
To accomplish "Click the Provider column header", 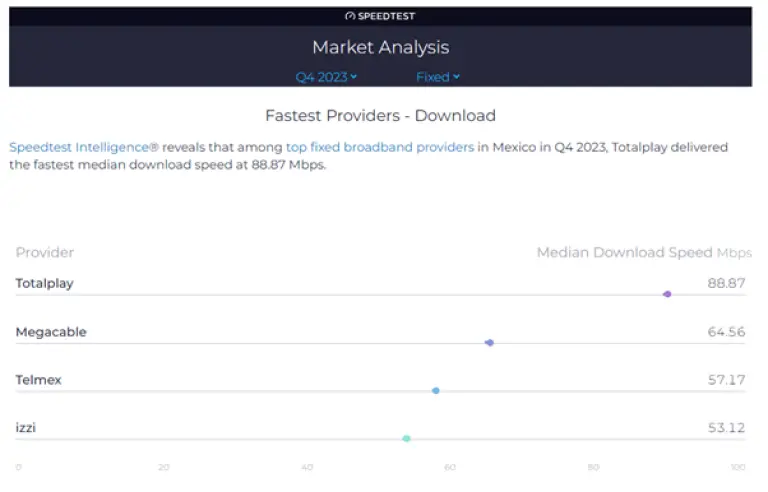I will click(x=45, y=253).
